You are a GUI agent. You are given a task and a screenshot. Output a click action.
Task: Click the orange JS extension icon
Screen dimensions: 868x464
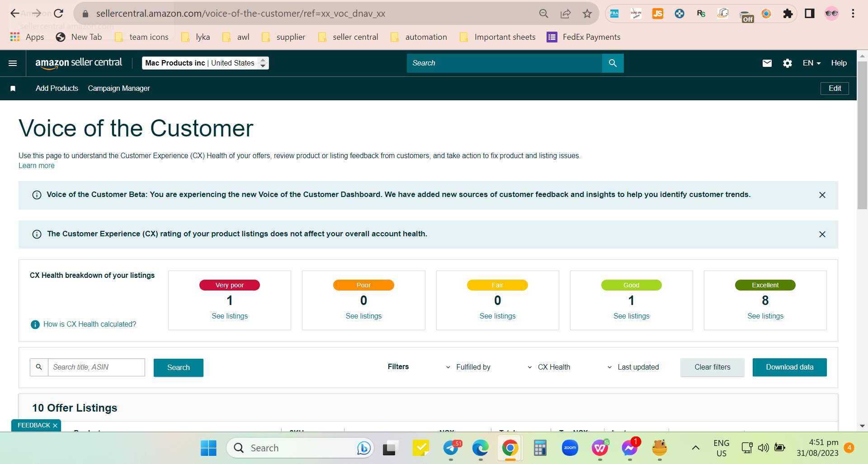[658, 14]
